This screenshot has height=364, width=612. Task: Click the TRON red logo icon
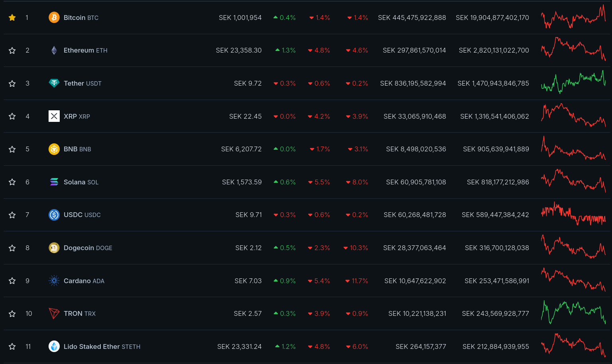point(54,313)
